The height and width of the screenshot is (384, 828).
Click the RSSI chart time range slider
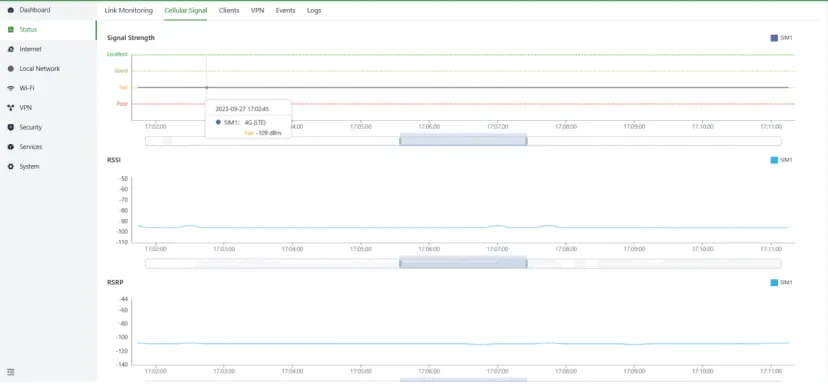click(463, 263)
